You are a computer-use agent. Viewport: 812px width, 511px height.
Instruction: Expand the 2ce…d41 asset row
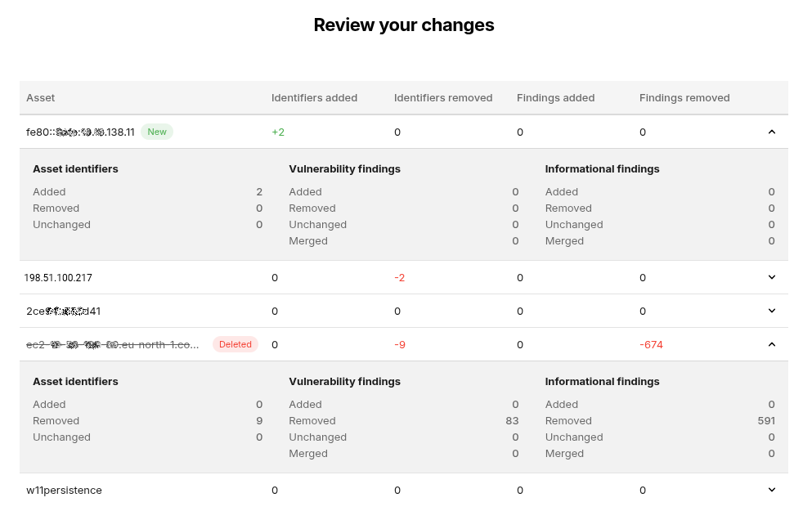(x=771, y=311)
